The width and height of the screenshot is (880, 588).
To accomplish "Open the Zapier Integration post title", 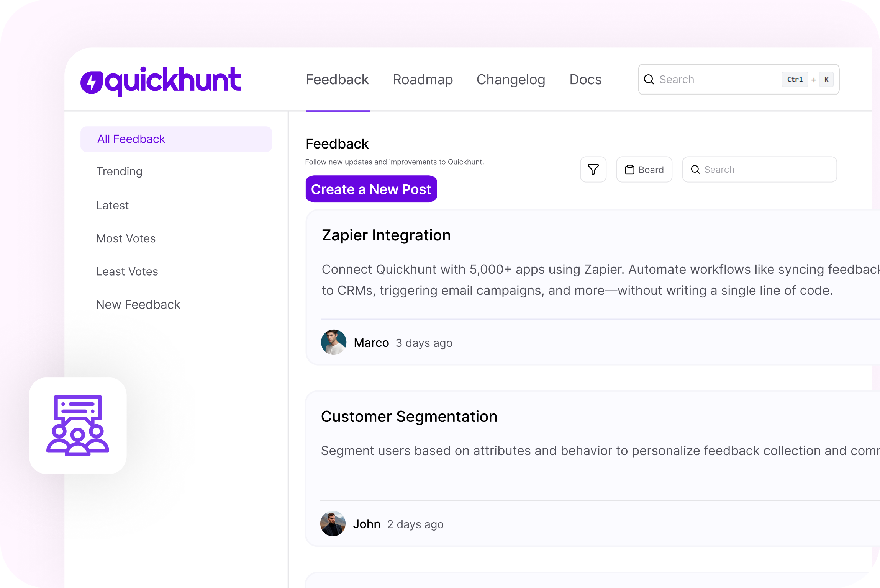I will [x=386, y=235].
